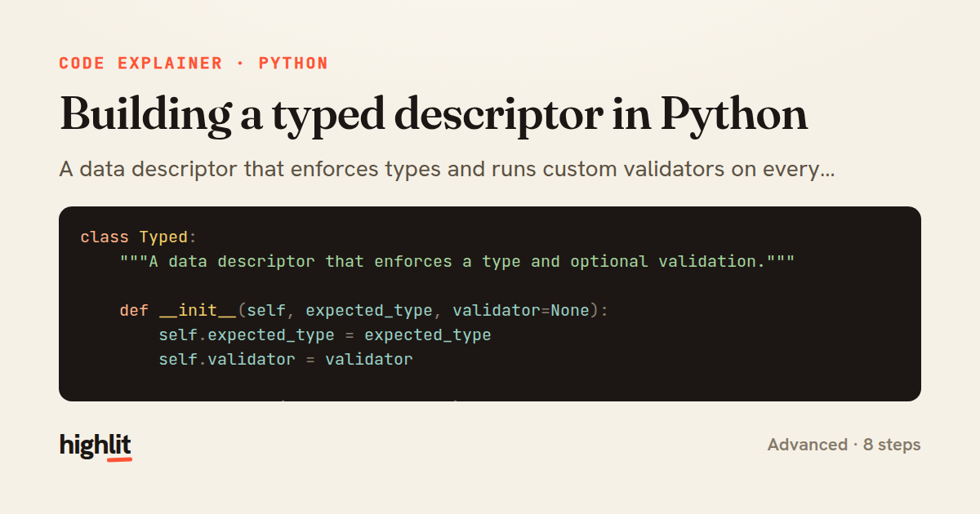980x514 pixels.
Task: Click the 'Advanced · 8 steps' label
Action: [x=844, y=445]
